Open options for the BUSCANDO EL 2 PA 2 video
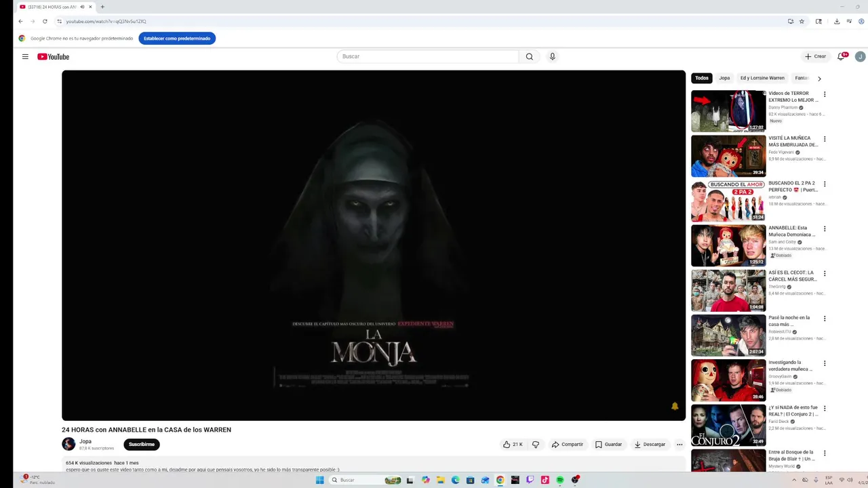 pyautogui.click(x=825, y=184)
